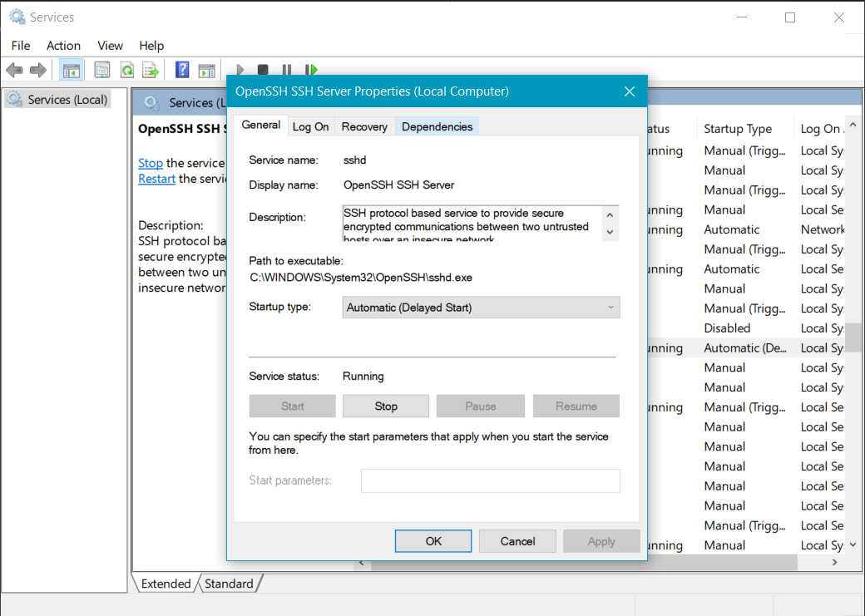Open the Startup type dropdown

[481, 308]
